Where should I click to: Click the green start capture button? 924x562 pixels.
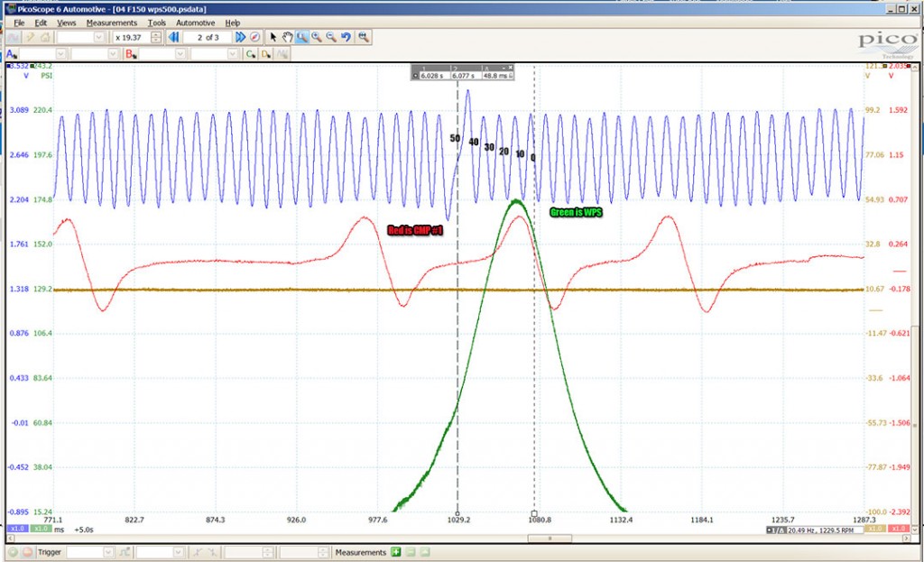(x=13, y=553)
